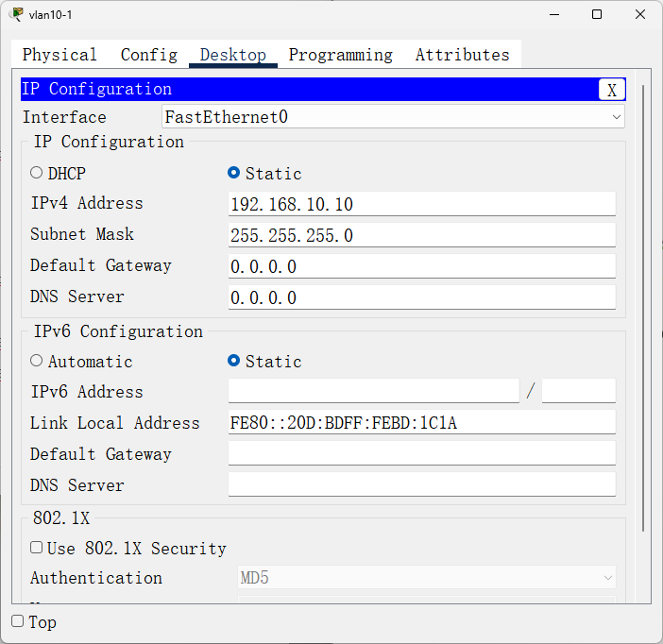The width and height of the screenshot is (663, 644).
Task: Enable Use 802.1X Security checkbox
Action: tap(37, 548)
